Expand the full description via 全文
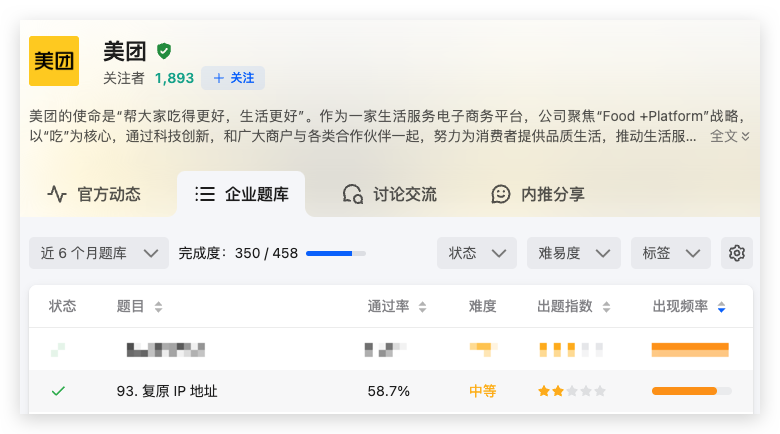The height and width of the screenshot is (434, 780). pyautogui.click(x=729, y=136)
